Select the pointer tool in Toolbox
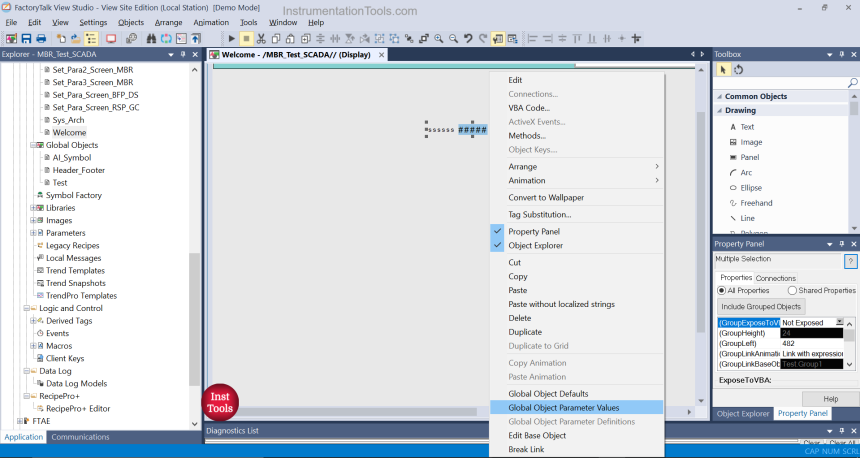The height and width of the screenshot is (458, 860). click(x=723, y=70)
